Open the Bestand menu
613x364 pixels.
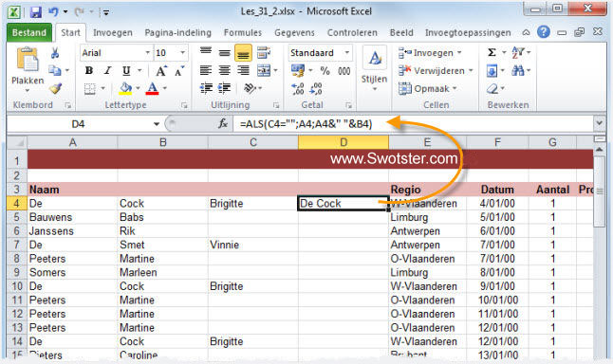pos(29,33)
